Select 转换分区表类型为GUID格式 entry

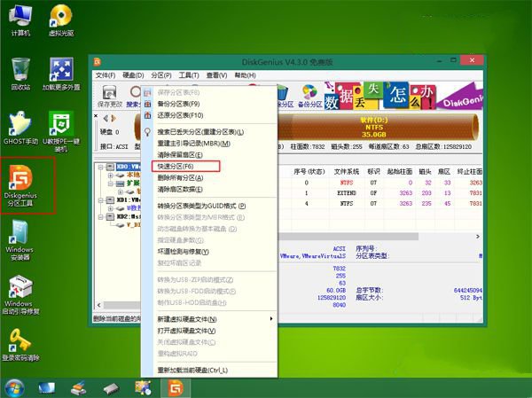coord(209,206)
